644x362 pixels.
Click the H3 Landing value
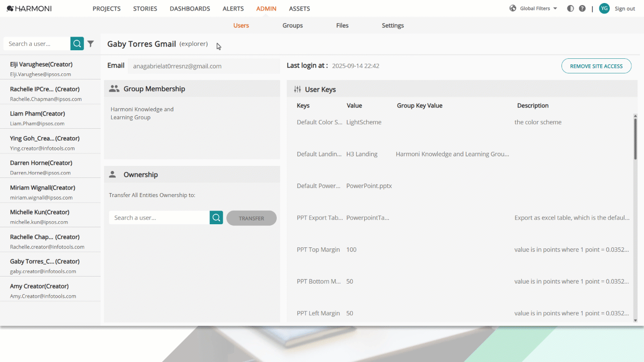(362, 154)
